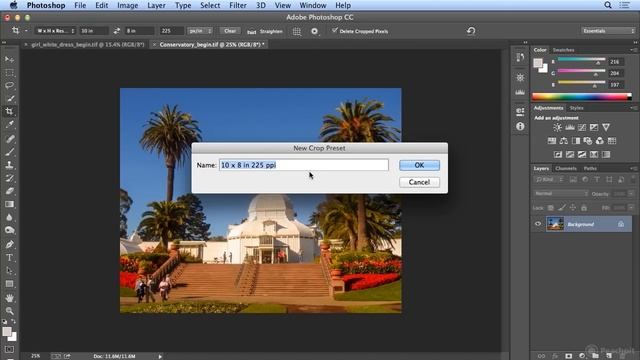Select the Rectangle shape tool
The height and width of the screenshot is (360, 640).
tap(9, 284)
